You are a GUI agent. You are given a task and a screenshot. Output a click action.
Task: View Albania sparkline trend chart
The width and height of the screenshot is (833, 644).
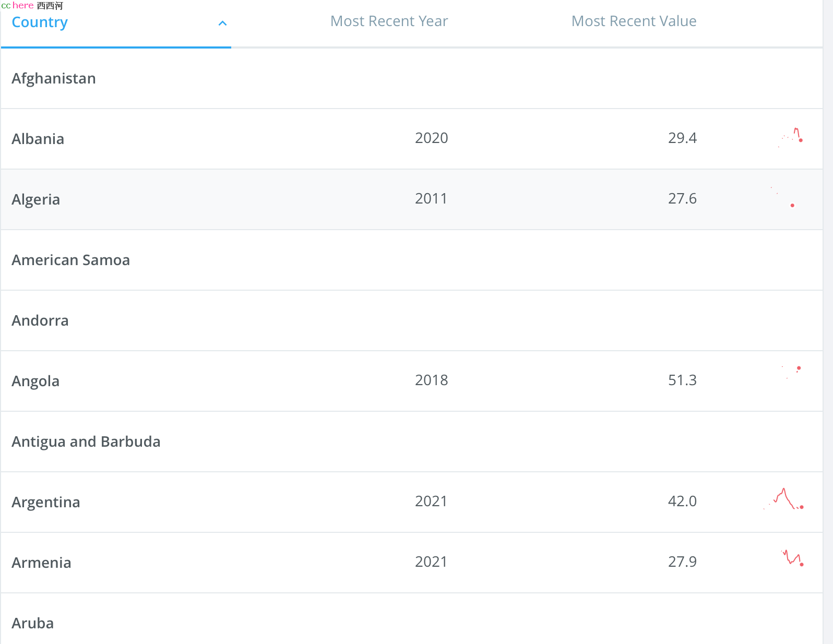coord(790,137)
